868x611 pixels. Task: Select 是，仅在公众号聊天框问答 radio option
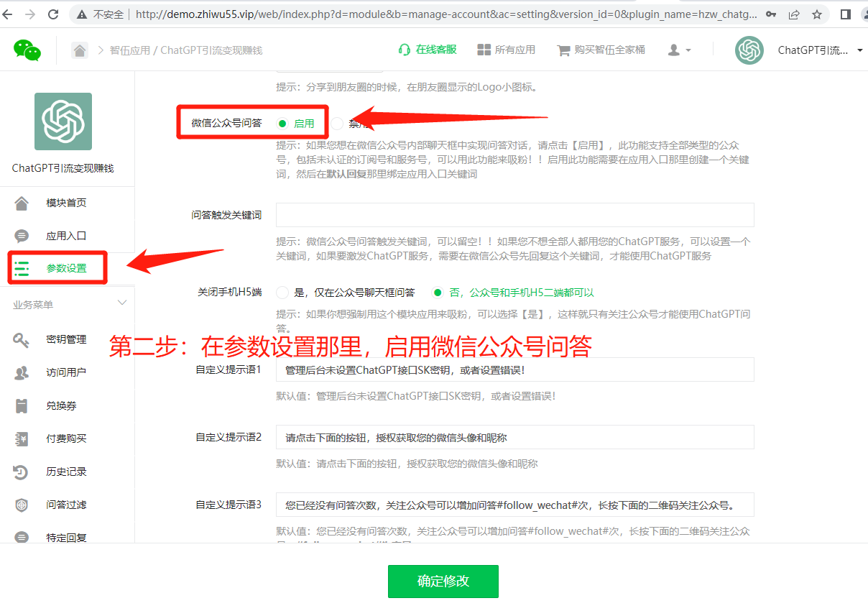(x=282, y=293)
